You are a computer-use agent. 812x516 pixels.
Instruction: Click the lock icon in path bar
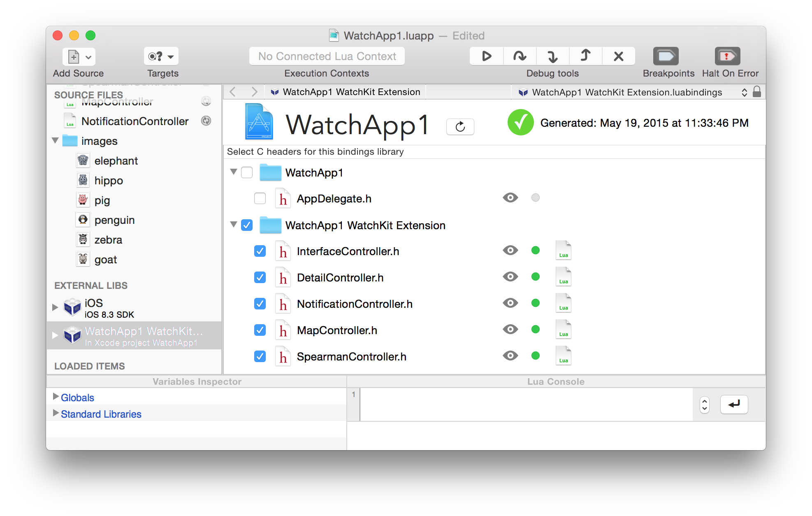coord(757,92)
